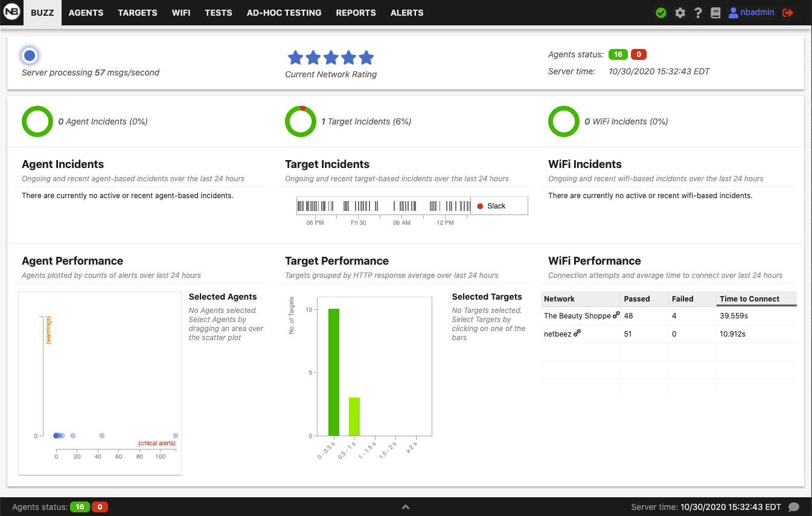Click the link icon beside The Beauty Shoppe

[x=617, y=315]
